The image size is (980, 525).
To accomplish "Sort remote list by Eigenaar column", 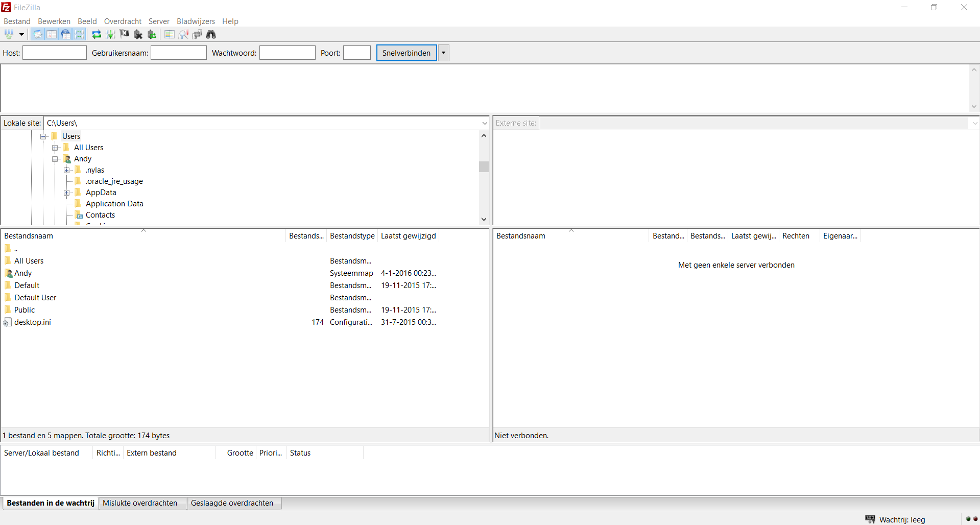I will tap(840, 235).
